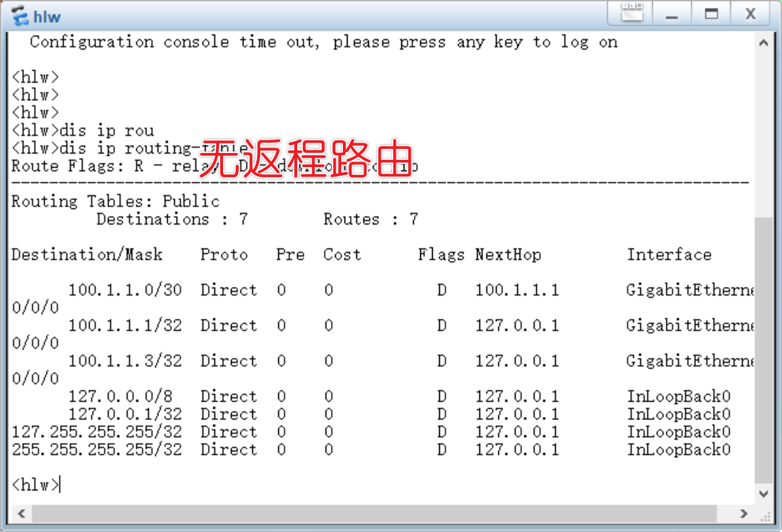Click the hlw application icon in title bar
Image resolution: width=782 pixels, height=532 pixels.
coord(19,16)
